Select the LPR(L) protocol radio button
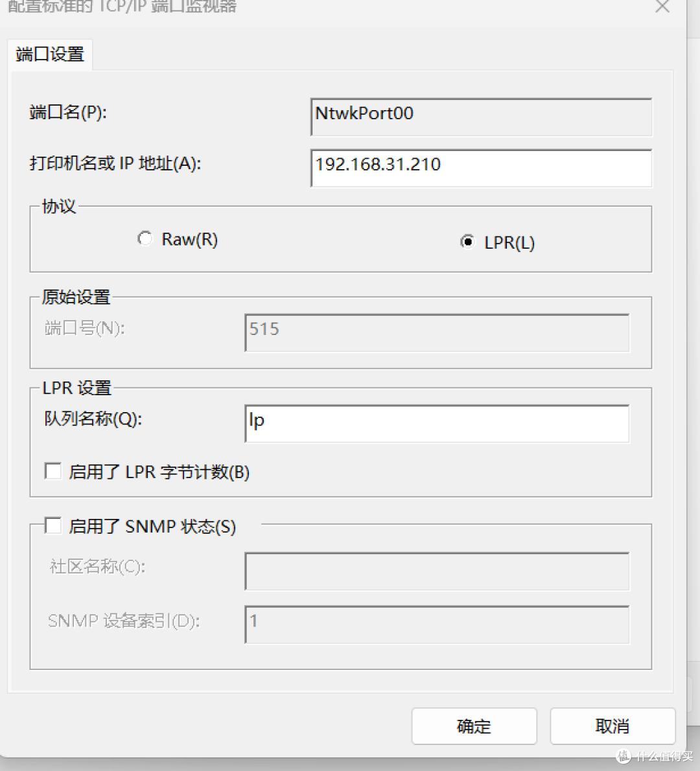700x771 pixels. click(x=467, y=242)
